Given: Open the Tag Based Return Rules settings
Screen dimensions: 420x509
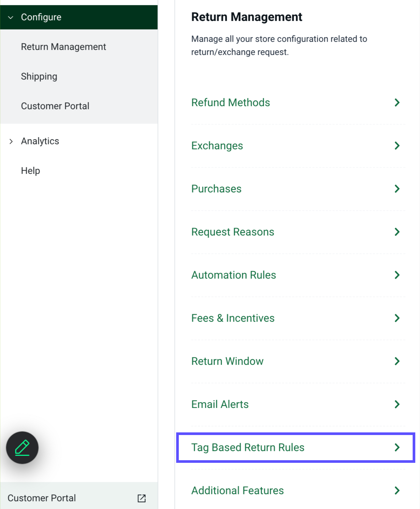Looking at the screenshot, I should click(247, 448).
